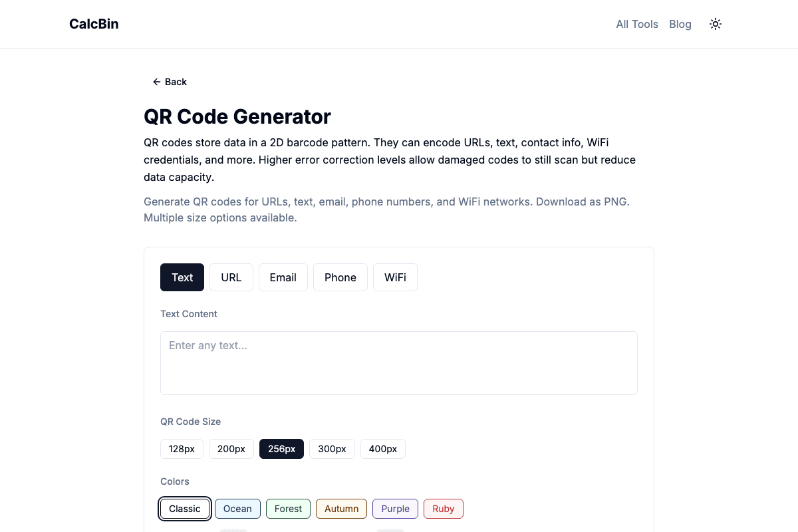The image size is (798, 532).
Task: Go to All Tools page
Action: tap(636, 24)
